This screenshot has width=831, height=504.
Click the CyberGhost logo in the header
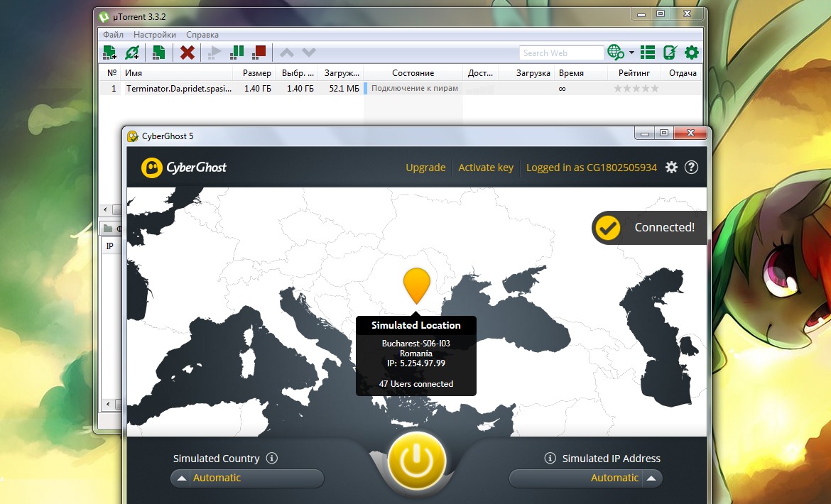coord(184,168)
